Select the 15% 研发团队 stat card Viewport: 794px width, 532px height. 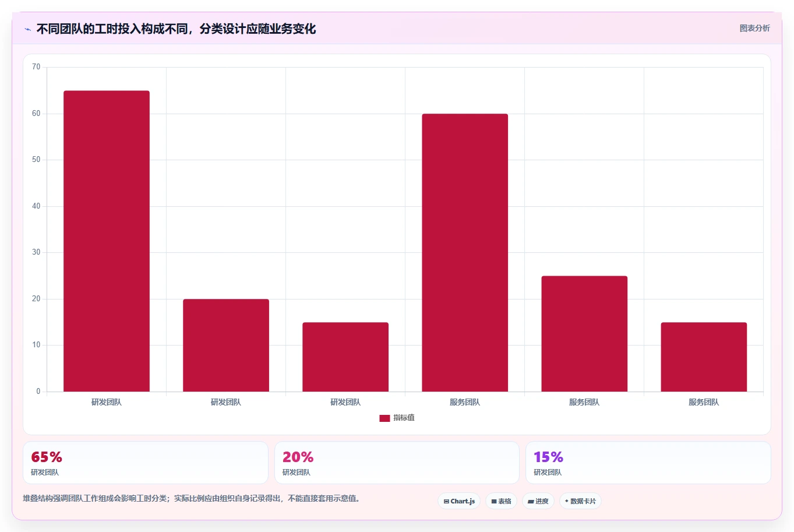click(648, 463)
